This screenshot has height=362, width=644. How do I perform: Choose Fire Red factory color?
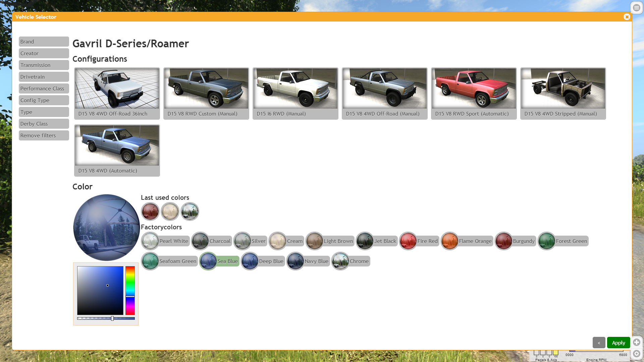pos(419,241)
